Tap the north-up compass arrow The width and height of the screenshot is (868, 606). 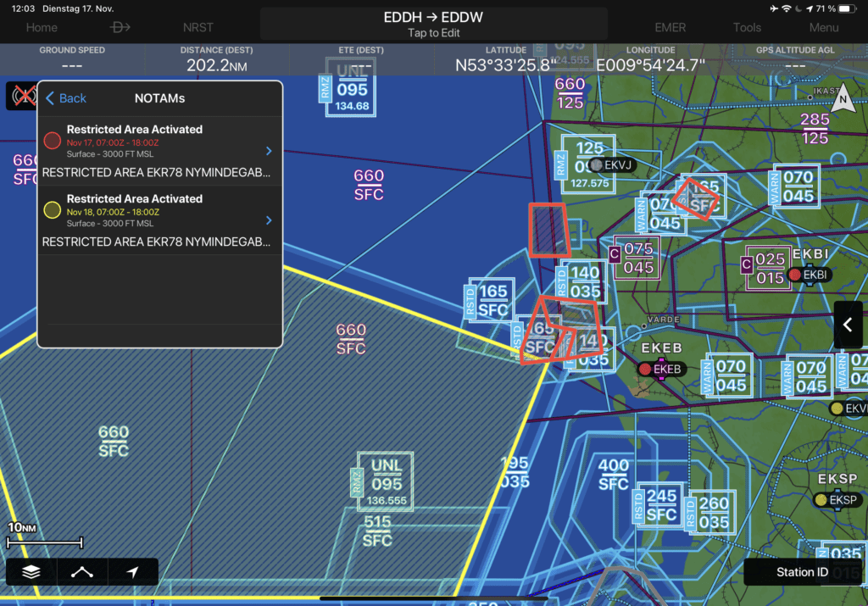[x=843, y=98]
